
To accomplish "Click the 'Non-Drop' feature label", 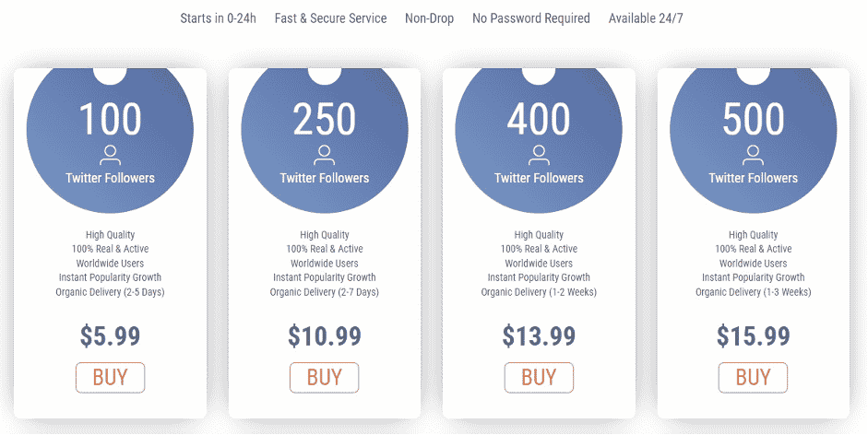I will (x=429, y=18).
